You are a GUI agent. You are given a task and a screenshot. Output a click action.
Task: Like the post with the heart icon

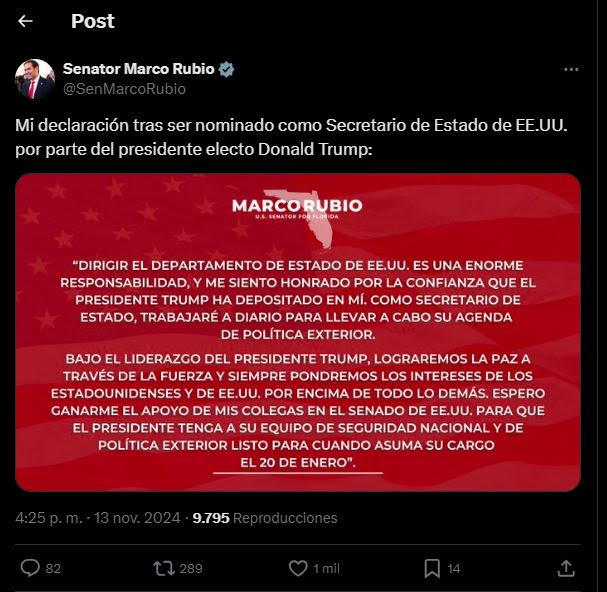pos(298,568)
